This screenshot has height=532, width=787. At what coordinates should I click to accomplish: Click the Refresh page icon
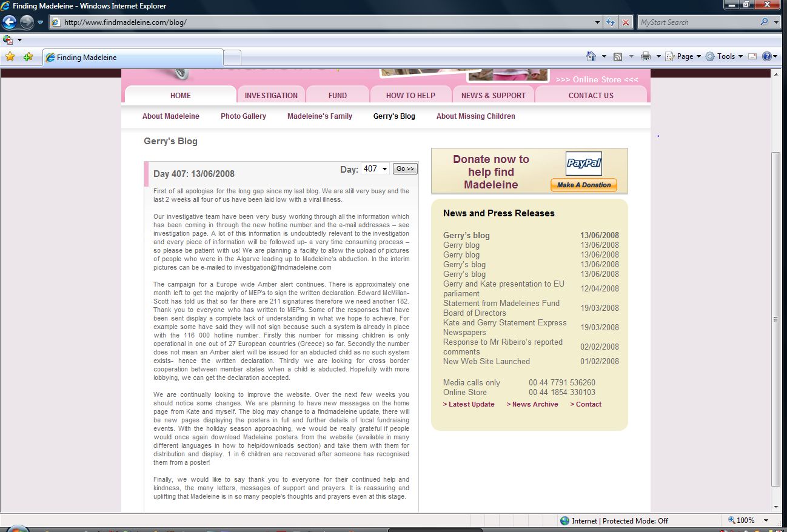pyautogui.click(x=611, y=22)
